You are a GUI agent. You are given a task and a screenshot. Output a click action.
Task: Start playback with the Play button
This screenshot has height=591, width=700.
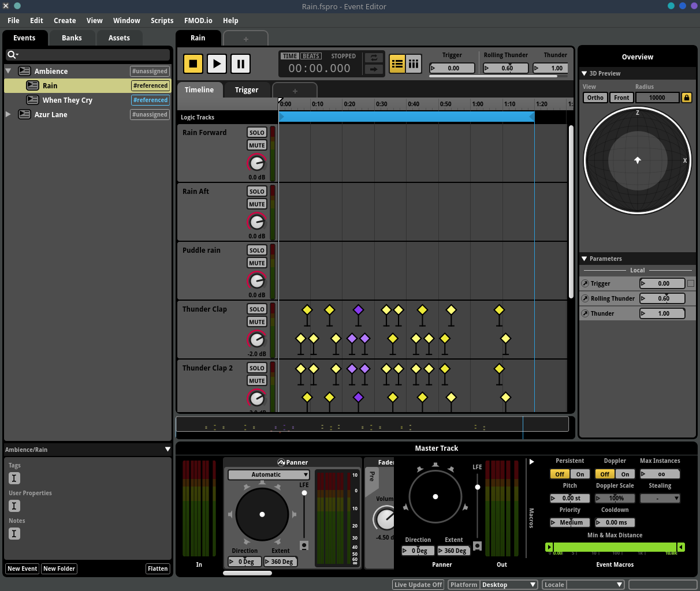coord(217,63)
